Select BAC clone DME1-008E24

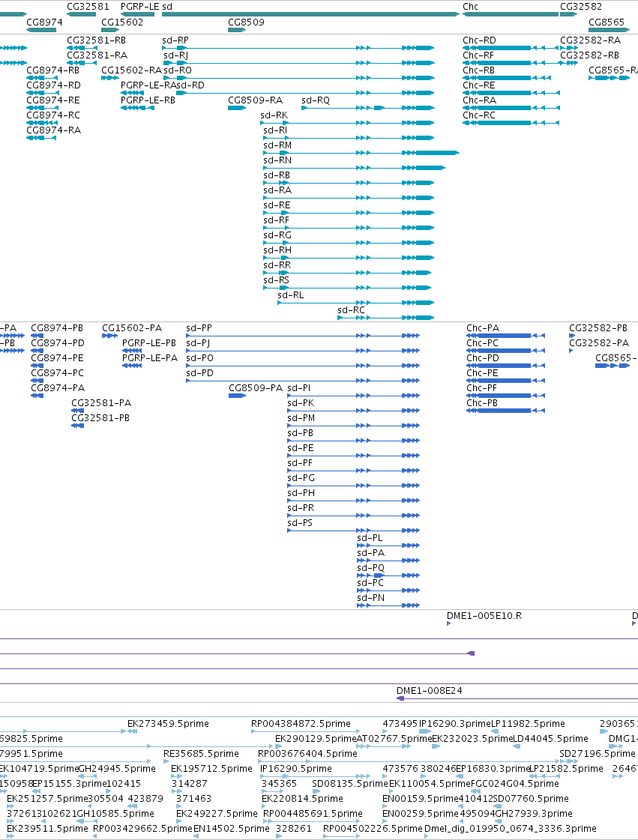click(x=517, y=698)
